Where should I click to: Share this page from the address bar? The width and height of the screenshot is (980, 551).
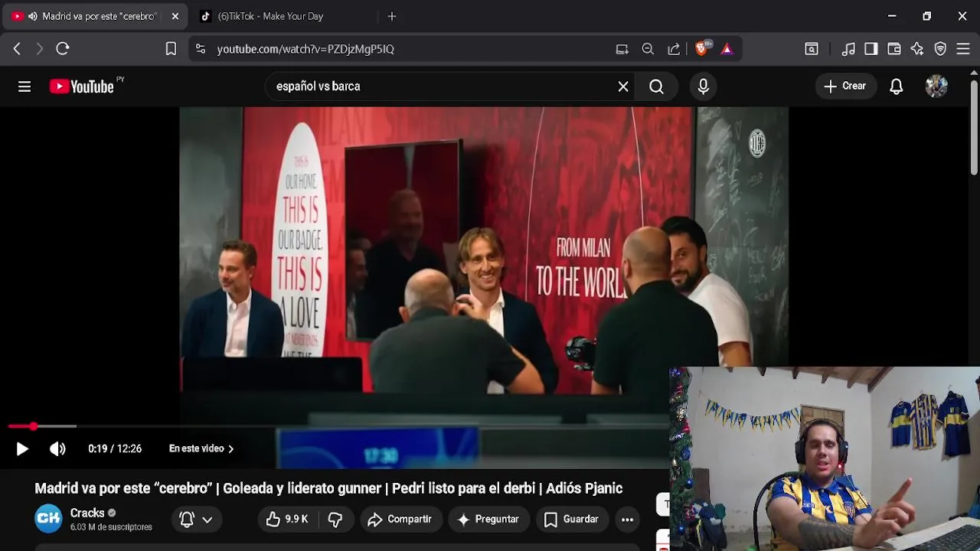pos(674,49)
